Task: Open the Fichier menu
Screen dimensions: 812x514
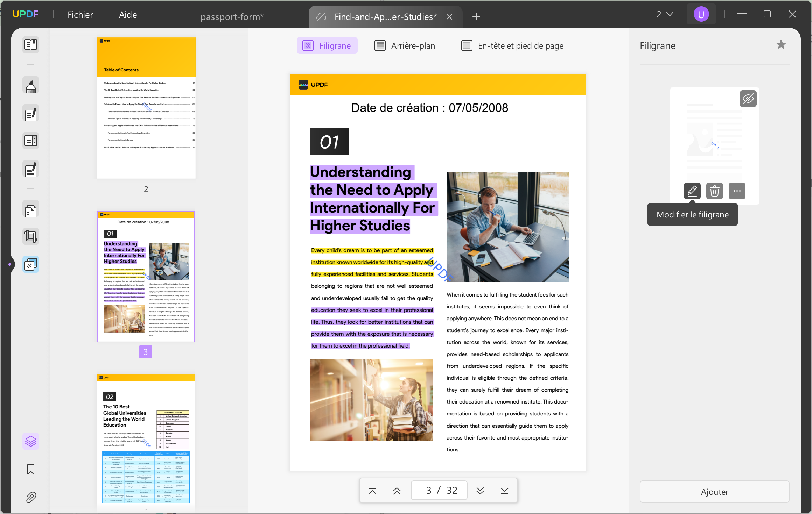Action: 80,14
